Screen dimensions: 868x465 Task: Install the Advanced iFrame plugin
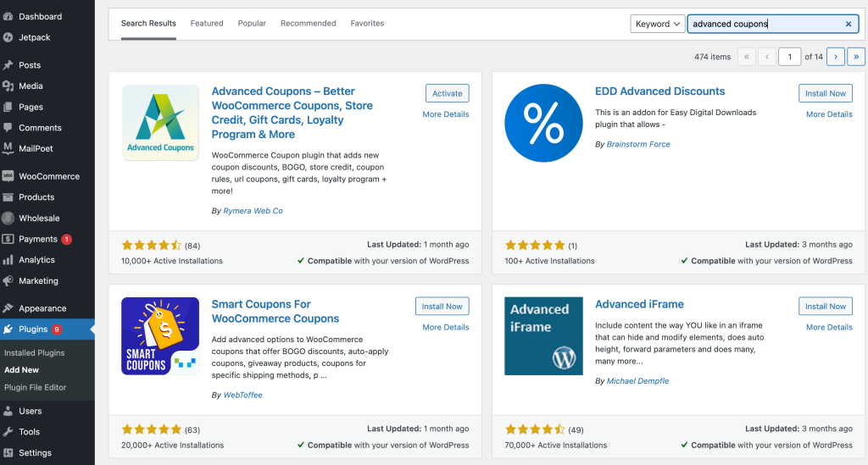[x=826, y=307]
